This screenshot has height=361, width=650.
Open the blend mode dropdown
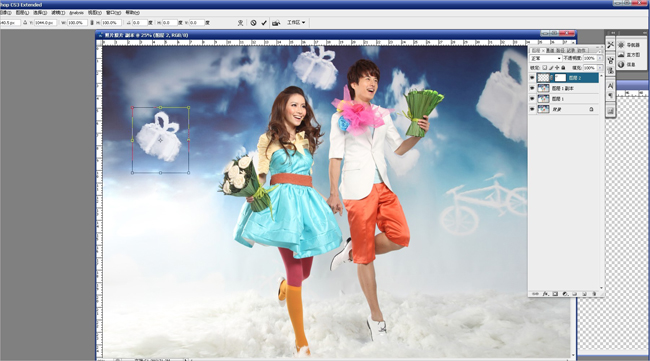546,58
